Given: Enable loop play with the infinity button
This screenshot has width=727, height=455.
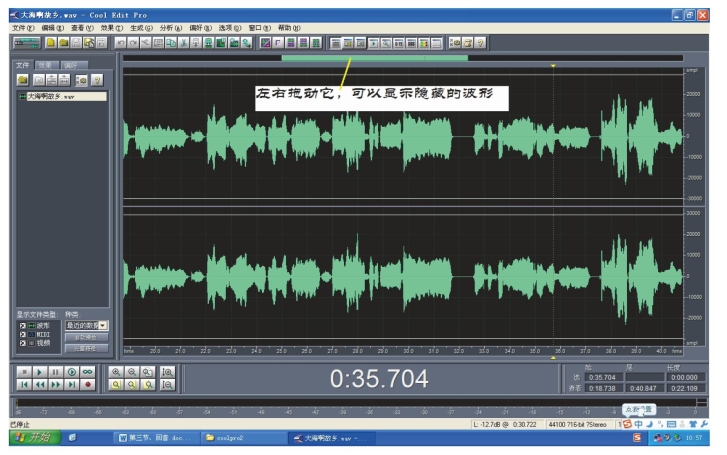Looking at the screenshot, I should coord(88,371).
